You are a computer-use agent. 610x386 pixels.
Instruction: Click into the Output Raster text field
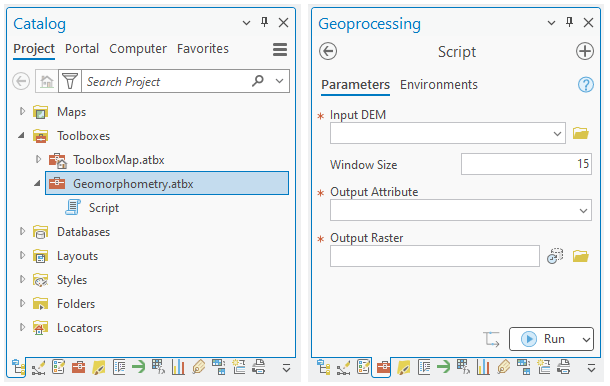coord(435,256)
